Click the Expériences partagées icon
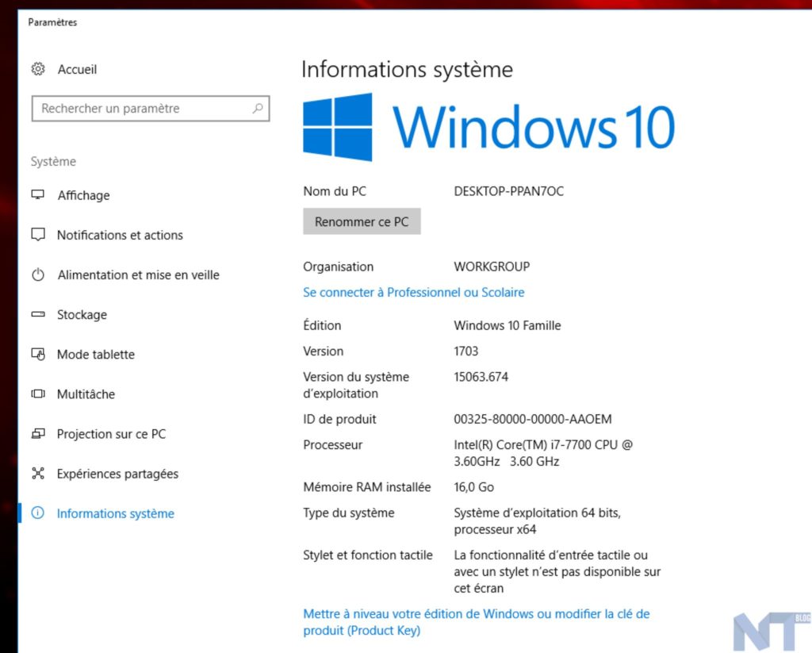This screenshot has width=812, height=653. [x=38, y=473]
